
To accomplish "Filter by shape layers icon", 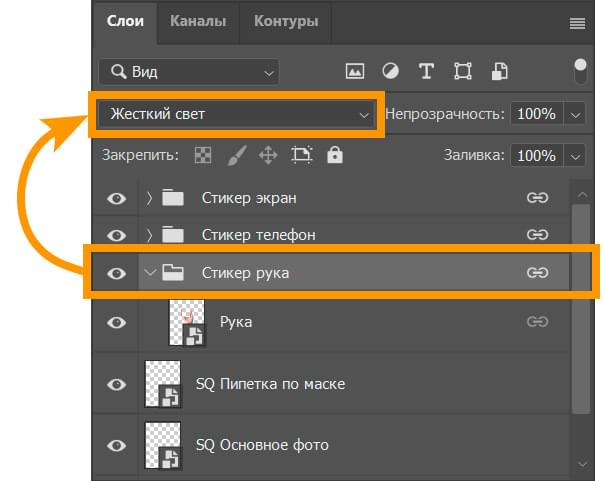I will (x=463, y=71).
